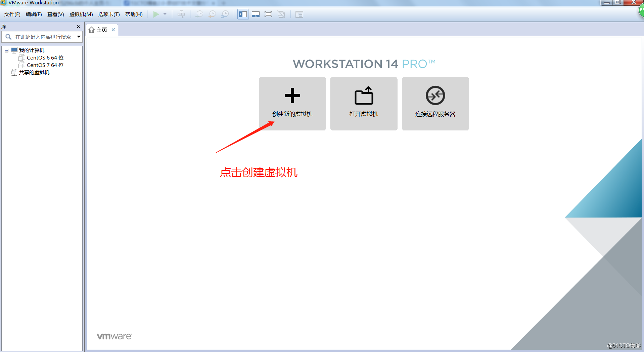Open the 文件(F) menu
644x352 pixels.
[x=12, y=14]
